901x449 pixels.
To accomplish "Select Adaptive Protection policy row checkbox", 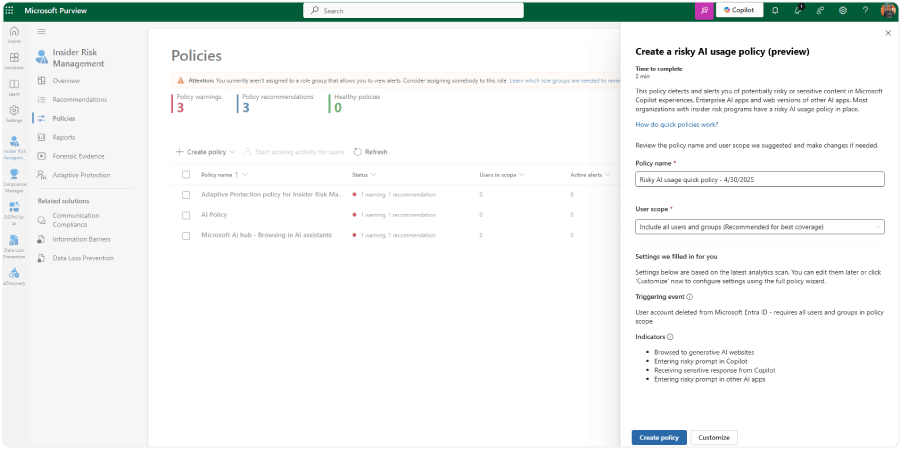I will click(186, 195).
